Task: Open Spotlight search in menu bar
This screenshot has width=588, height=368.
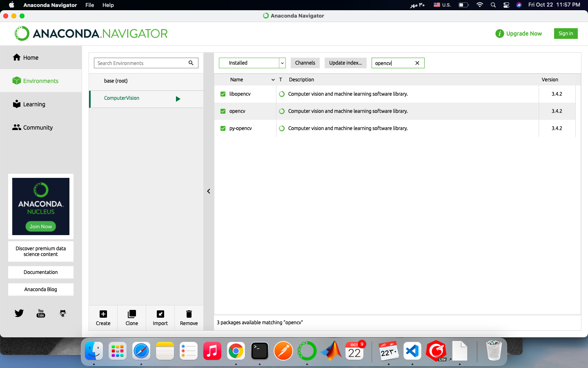Action: click(493, 5)
